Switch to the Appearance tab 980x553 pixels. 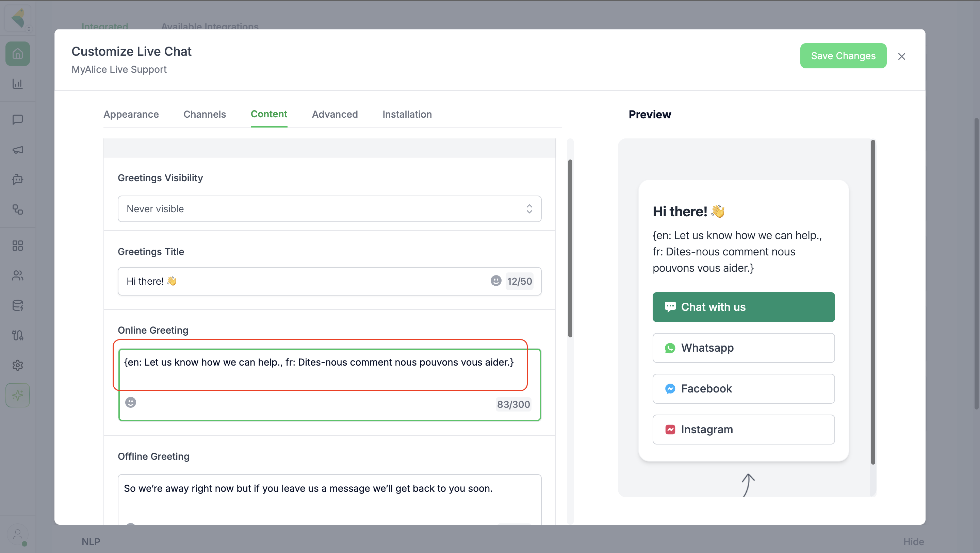point(131,114)
